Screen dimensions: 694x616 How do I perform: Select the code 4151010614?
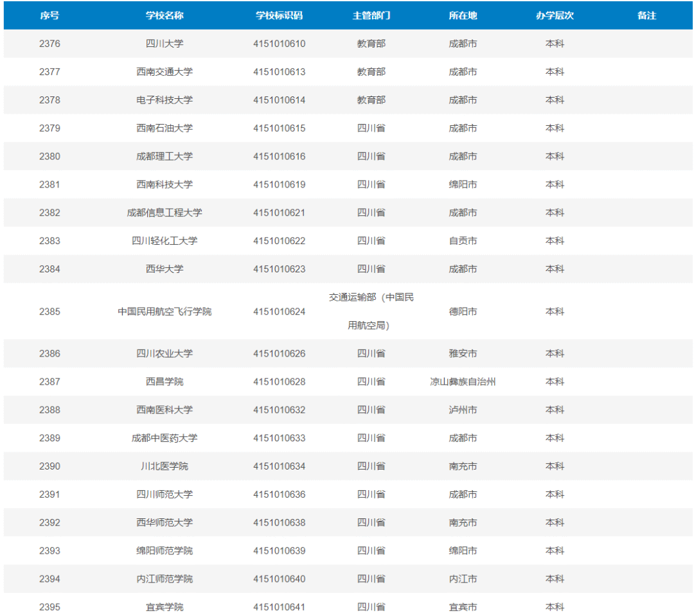tap(280, 100)
